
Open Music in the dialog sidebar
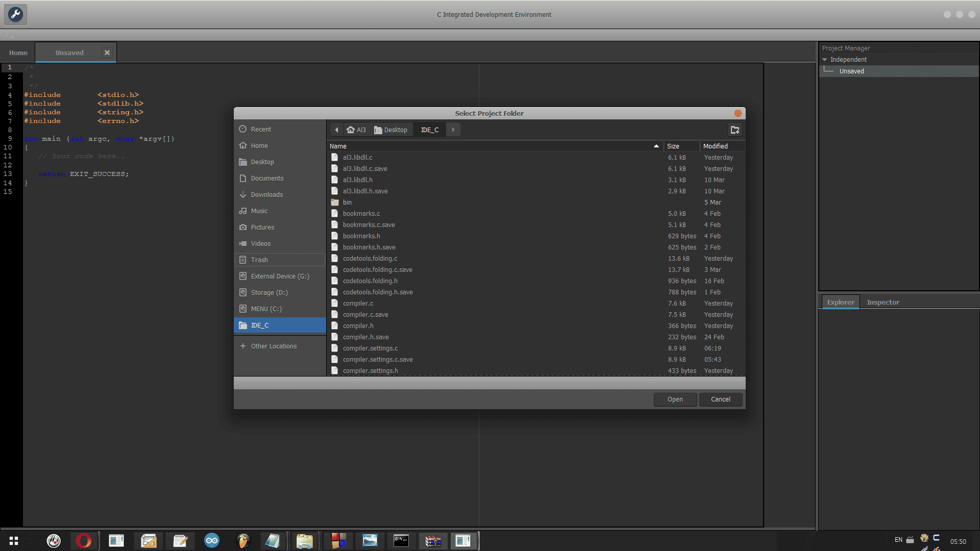pyautogui.click(x=280, y=211)
